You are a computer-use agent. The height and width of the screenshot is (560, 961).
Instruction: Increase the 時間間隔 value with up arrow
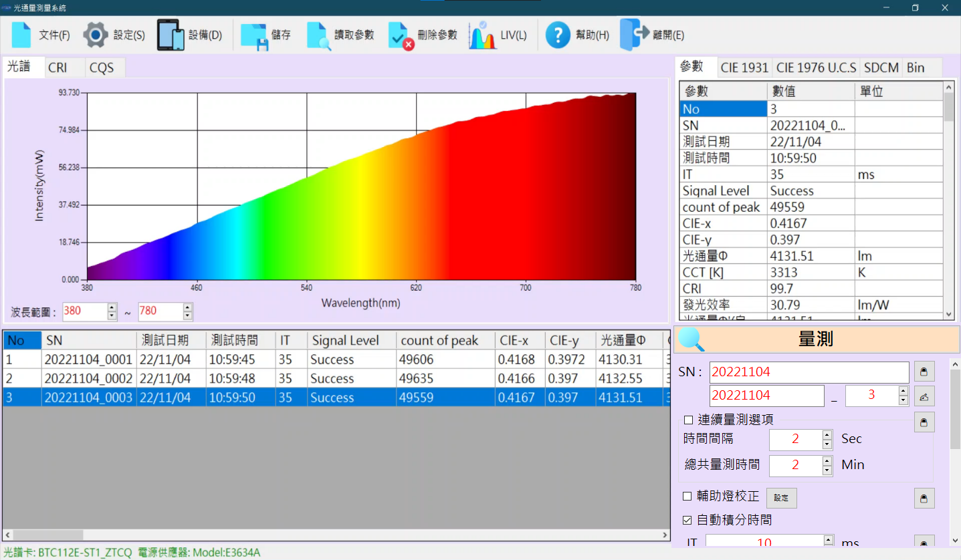coord(827,435)
